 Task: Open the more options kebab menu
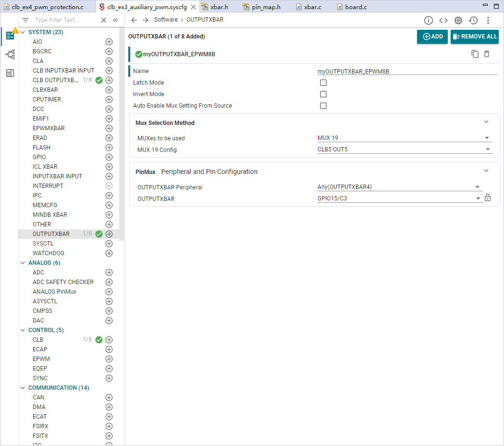coord(488,21)
